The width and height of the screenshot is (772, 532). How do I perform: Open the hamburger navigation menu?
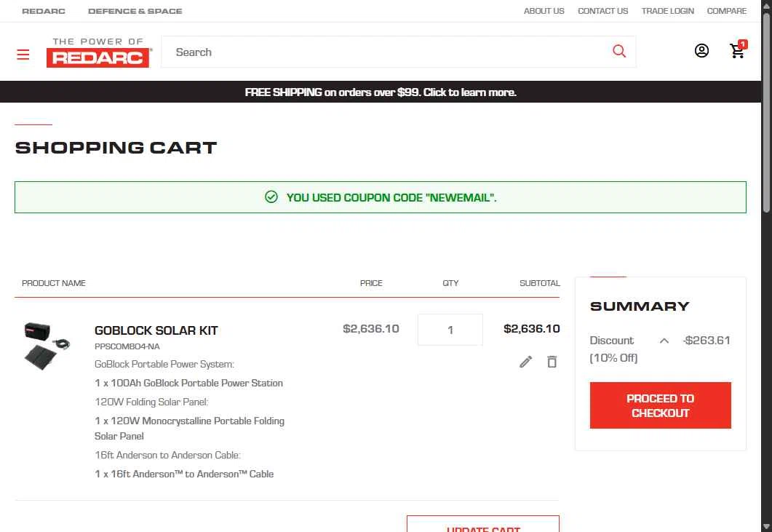(x=23, y=54)
